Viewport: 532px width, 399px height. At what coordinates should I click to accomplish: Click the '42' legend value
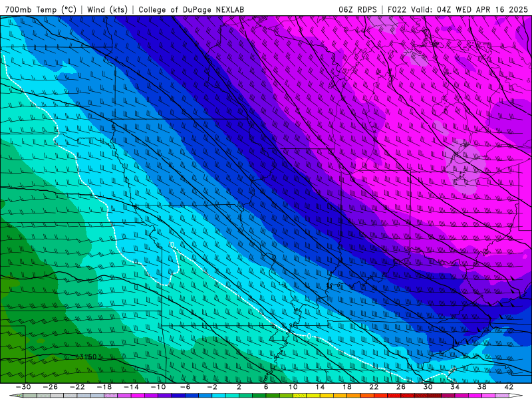509,387
